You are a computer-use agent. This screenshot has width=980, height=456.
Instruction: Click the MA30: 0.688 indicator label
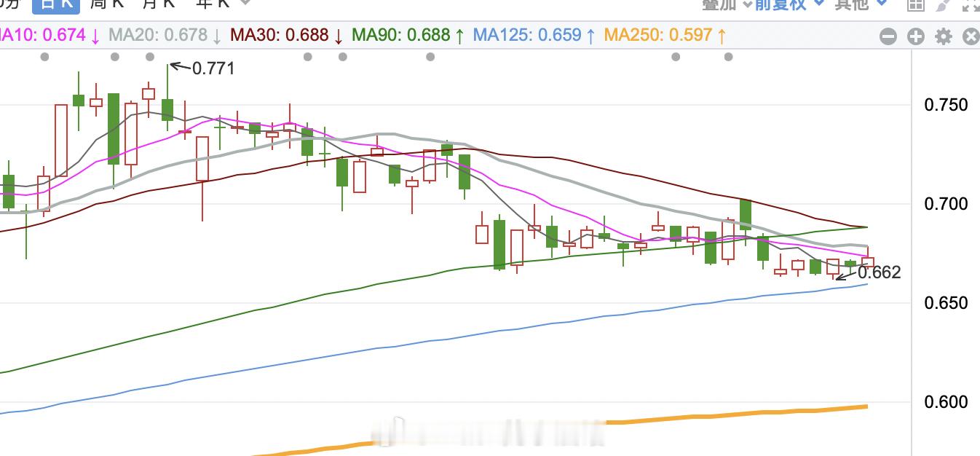tap(287, 35)
